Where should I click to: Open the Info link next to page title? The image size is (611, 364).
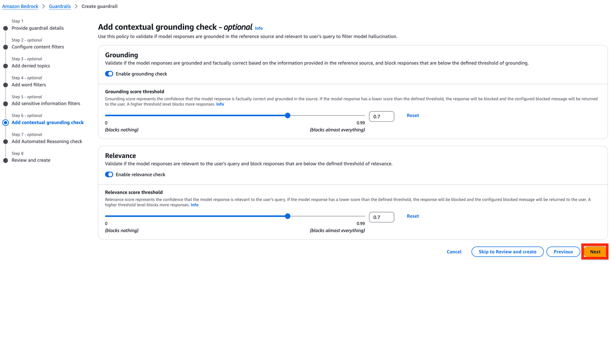pyautogui.click(x=258, y=28)
